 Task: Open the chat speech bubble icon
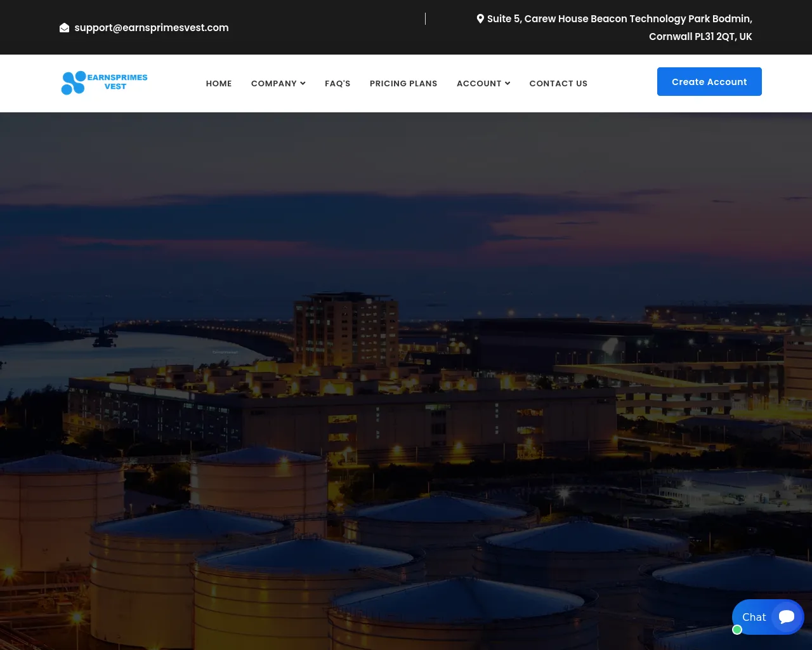pos(787,617)
